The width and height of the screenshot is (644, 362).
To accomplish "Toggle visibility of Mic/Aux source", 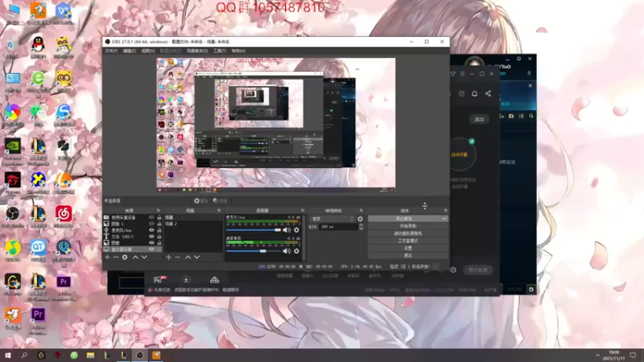I will (x=151, y=230).
